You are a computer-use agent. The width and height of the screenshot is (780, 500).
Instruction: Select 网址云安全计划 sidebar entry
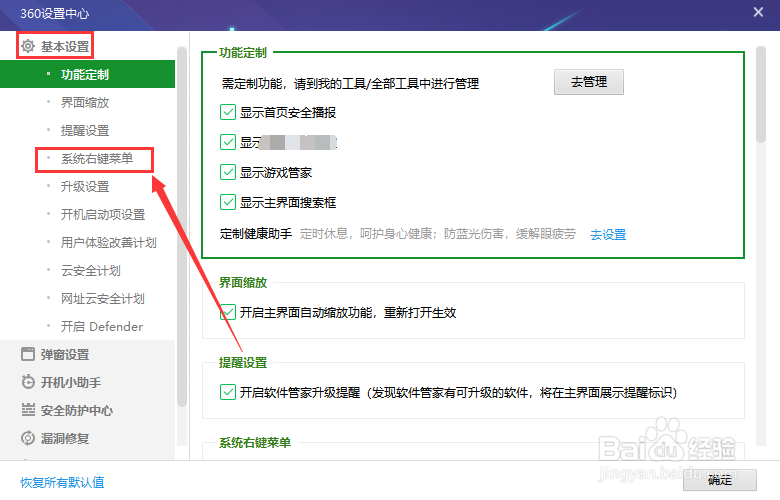[102, 299]
